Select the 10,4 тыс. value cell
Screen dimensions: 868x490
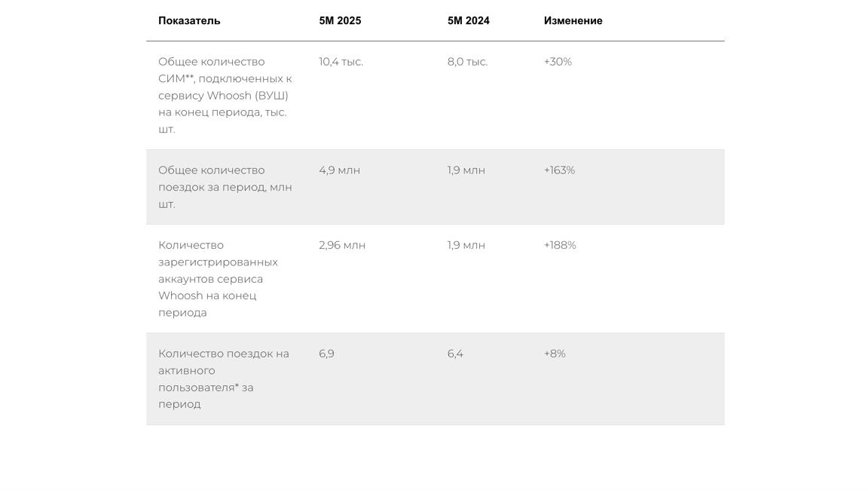341,62
